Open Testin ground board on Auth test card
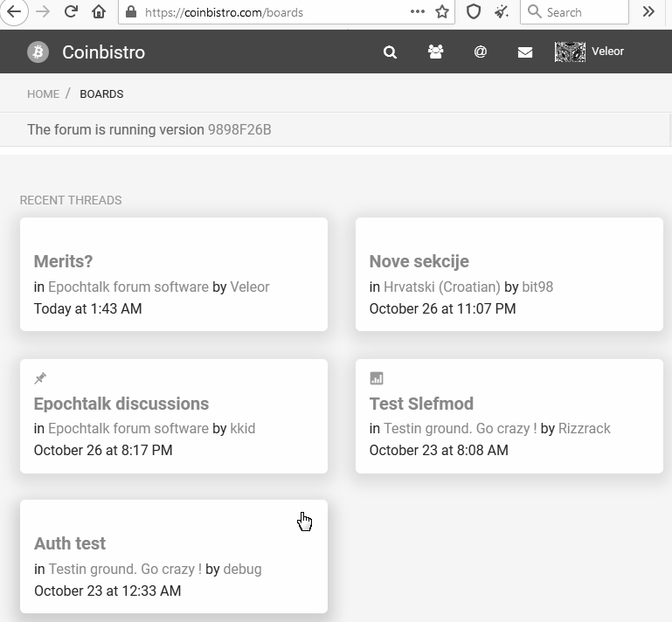Image resolution: width=672 pixels, height=622 pixels. (125, 569)
